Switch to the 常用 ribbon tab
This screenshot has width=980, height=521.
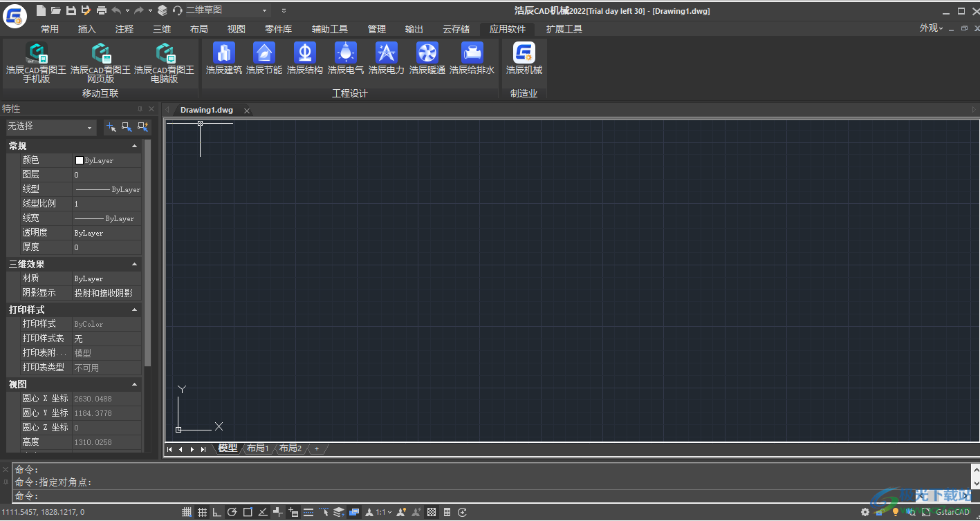click(50, 29)
